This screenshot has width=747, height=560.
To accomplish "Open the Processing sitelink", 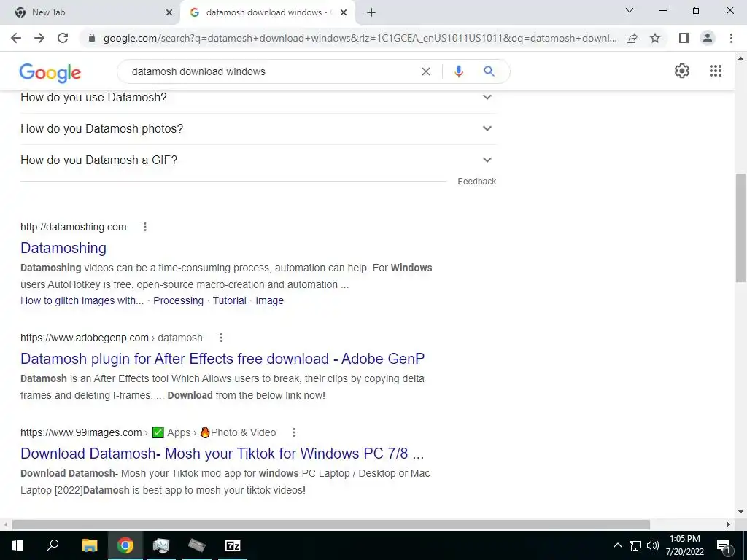I will click(178, 300).
